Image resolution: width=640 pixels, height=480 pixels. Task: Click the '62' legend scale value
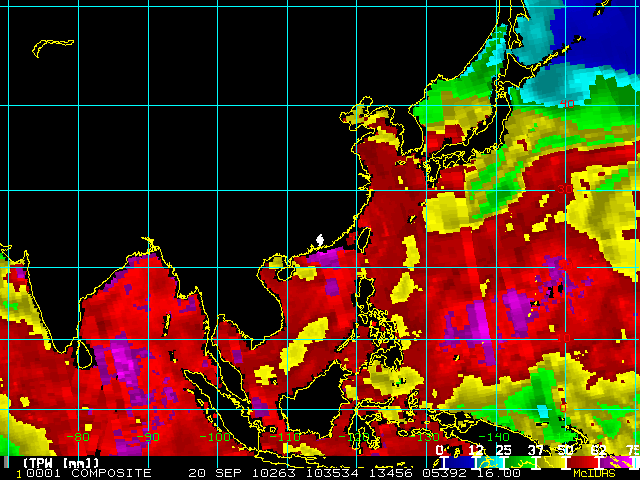(598, 450)
